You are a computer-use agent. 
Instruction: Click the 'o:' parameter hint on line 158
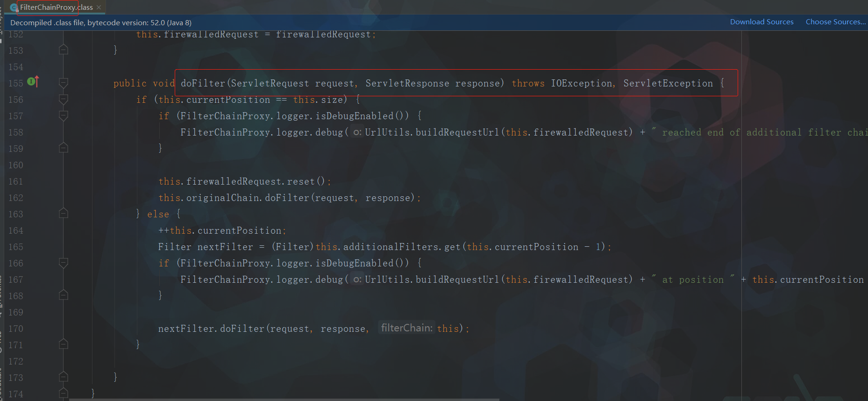pyautogui.click(x=357, y=132)
